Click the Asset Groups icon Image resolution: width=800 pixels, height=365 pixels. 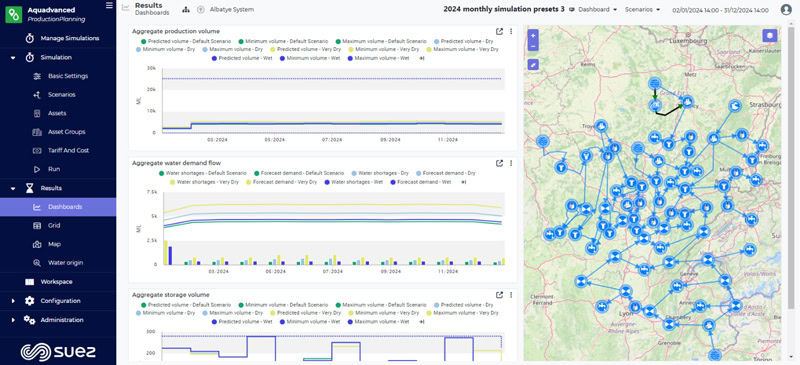37,132
